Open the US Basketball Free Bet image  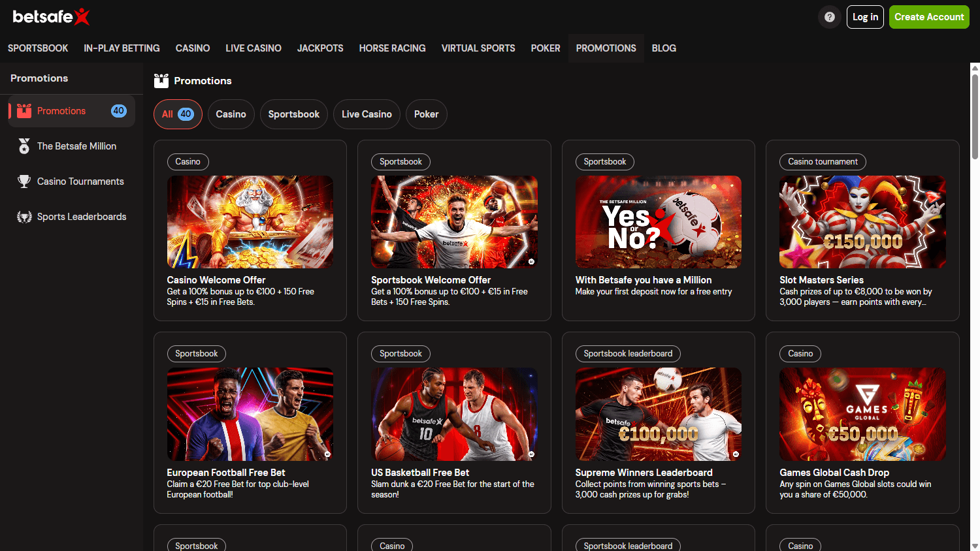454,414
